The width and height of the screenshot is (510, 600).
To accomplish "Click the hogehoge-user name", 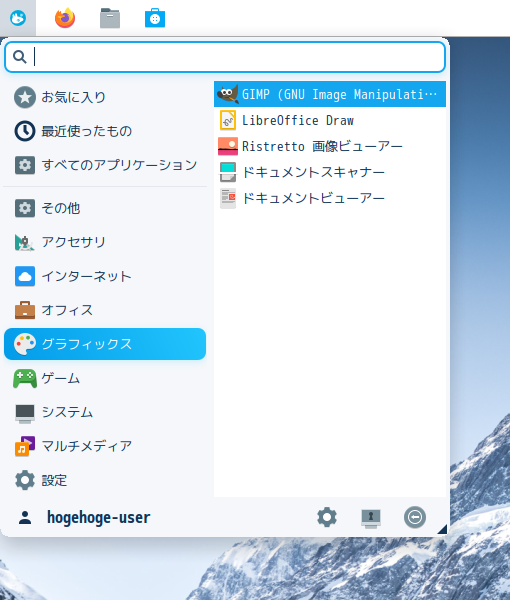I will (98, 517).
